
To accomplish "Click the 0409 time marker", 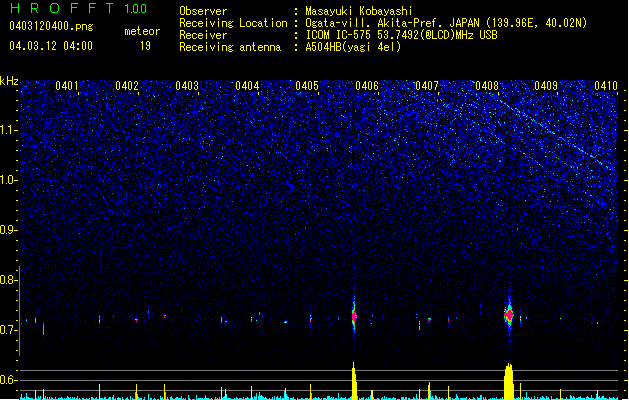I will tap(546, 86).
